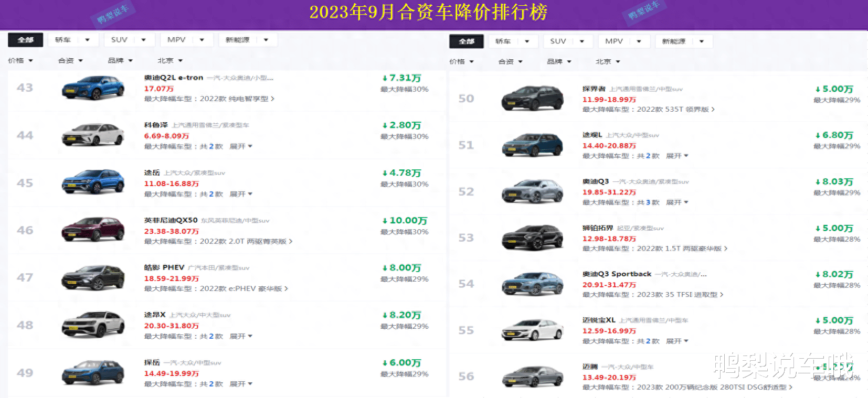Click the price range 23.38-38.07万
Viewport: 868px width, 398px height.
point(172,231)
